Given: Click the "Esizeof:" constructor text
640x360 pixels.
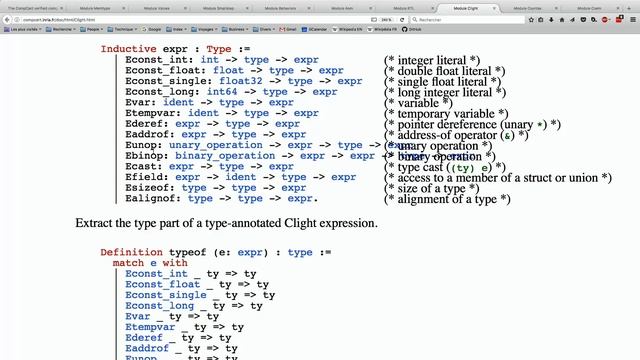Looking at the screenshot, I should point(150,188).
